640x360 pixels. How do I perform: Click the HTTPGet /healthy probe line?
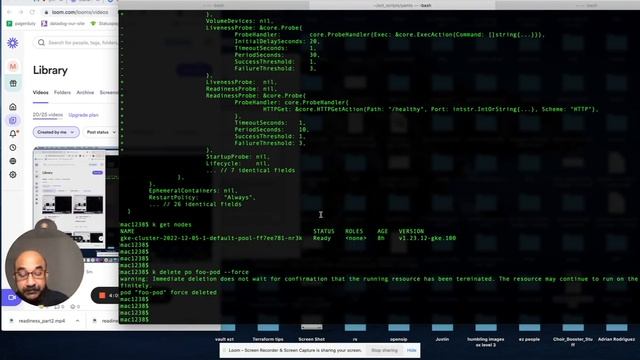click(x=430, y=109)
